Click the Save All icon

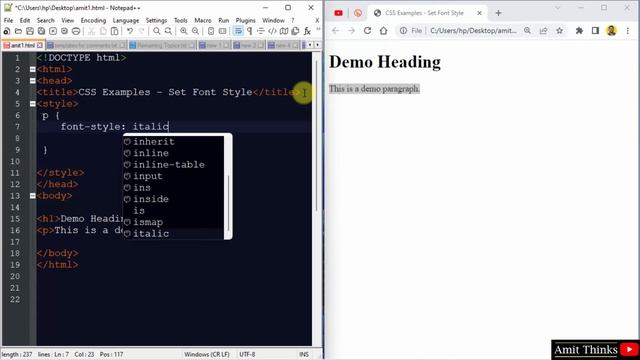[41, 31]
